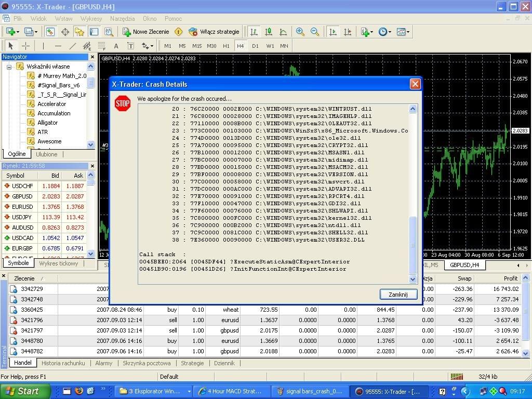Click the New Chart toolbar icon
The image size is (532, 399).
[x=10, y=32]
